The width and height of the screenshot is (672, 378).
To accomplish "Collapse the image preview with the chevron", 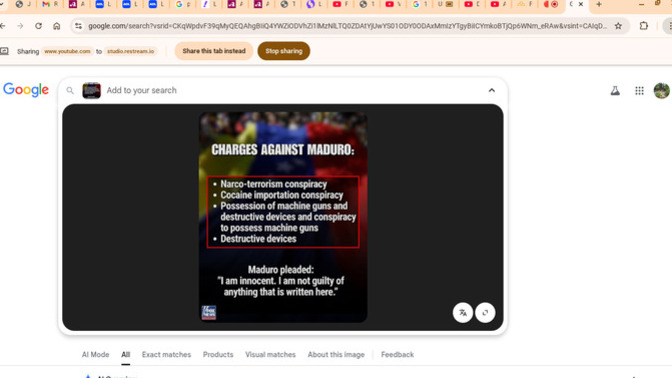I will pos(492,90).
